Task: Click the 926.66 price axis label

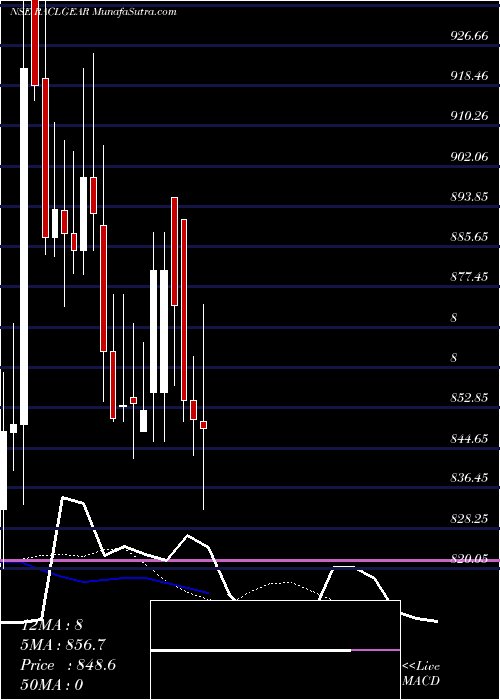Action: pos(469,36)
